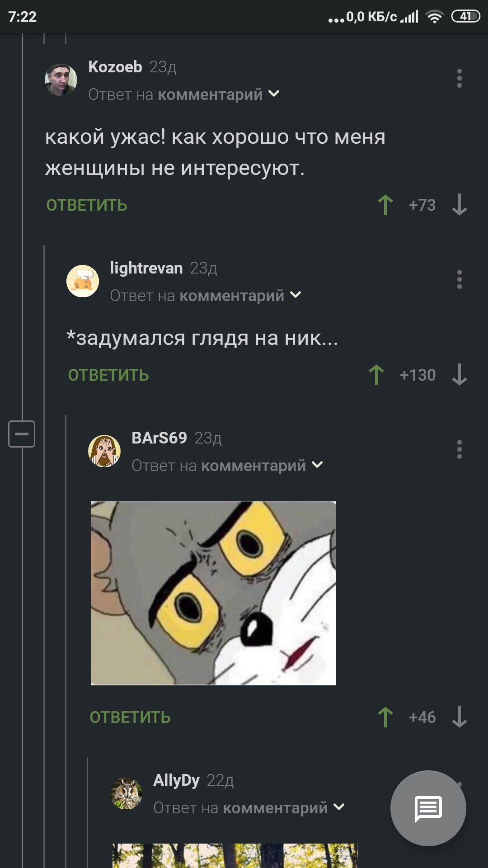Open AllyDy's owl avatar profile
Viewport: 488px width, 868px height.
[x=127, y=793]
